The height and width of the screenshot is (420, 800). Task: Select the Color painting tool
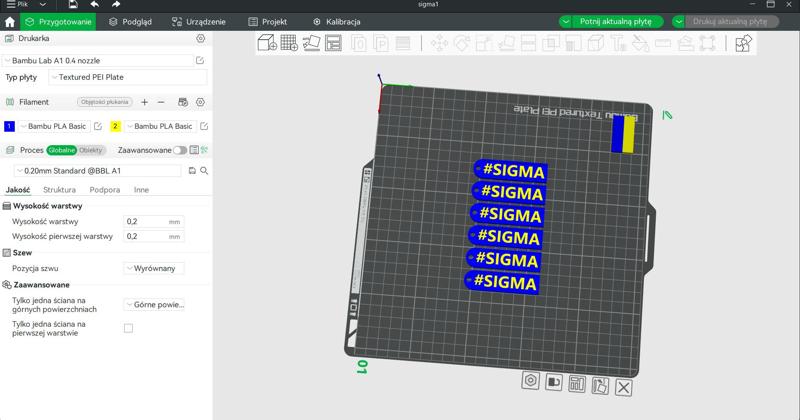(x=640, y=43)
